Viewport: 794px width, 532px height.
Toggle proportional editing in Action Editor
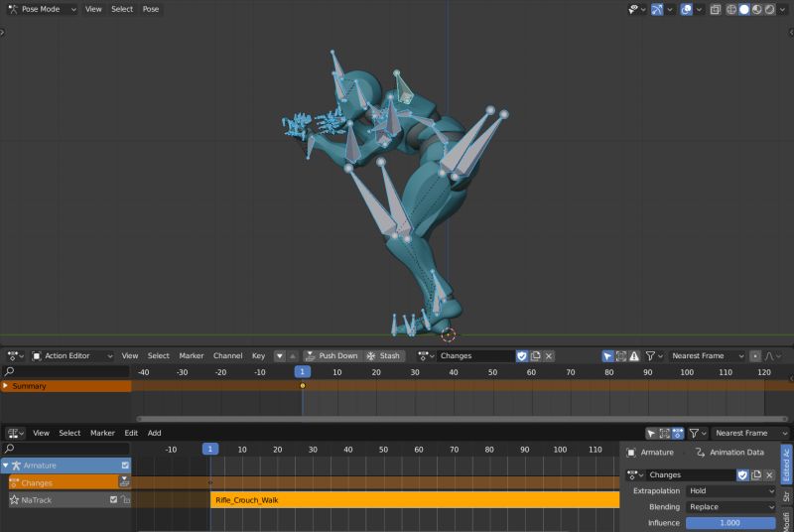tap(755, 356)
